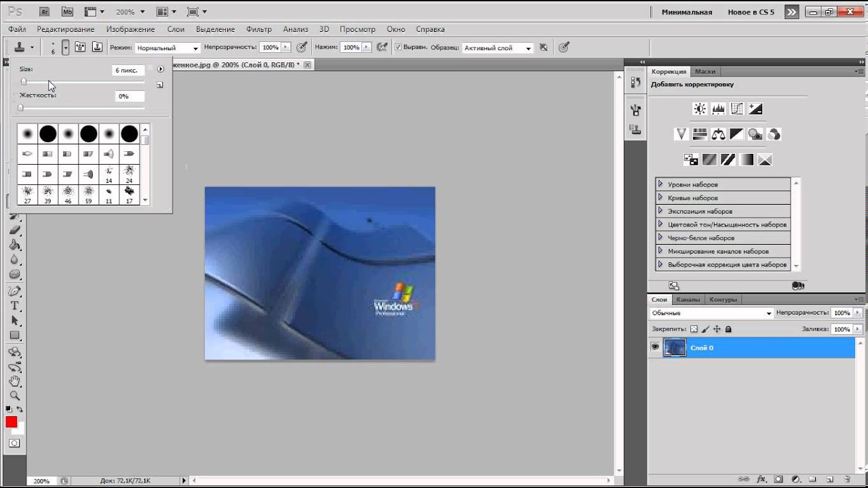Expand Уровни наборов presets
The width and height of the screenshot is (868, 488).
pos(660,184)
